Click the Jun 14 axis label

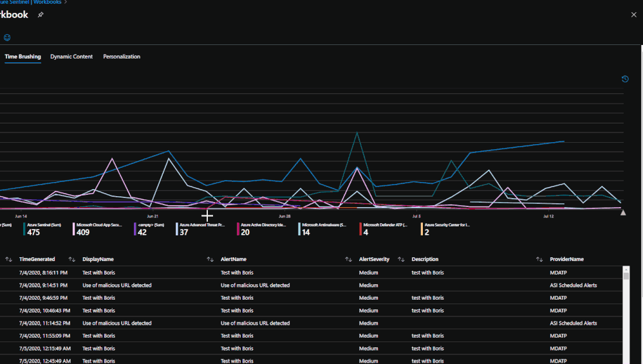coord(21,216)
